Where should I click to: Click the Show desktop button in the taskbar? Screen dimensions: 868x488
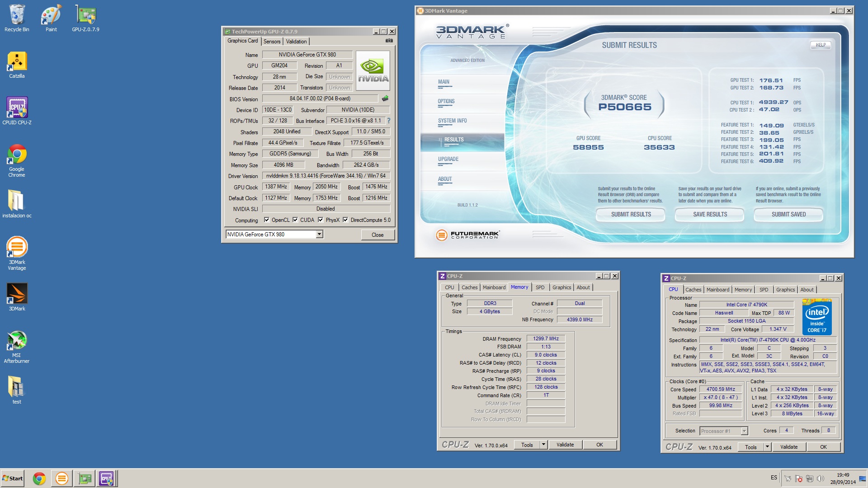[863, 479]
